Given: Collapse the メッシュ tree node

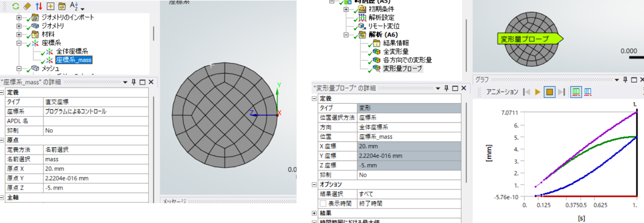Looking at the screenshot, I should pyautogui.click(x=19, y=69).
